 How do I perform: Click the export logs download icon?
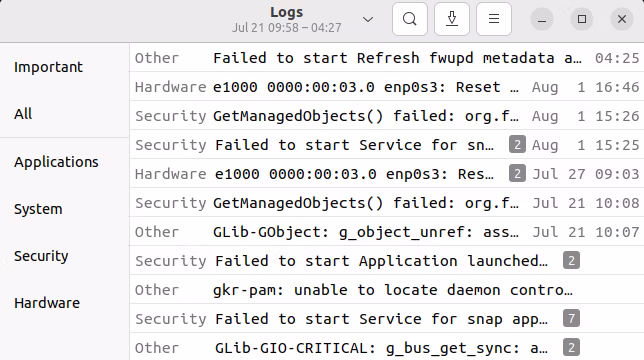click(452, 19)
